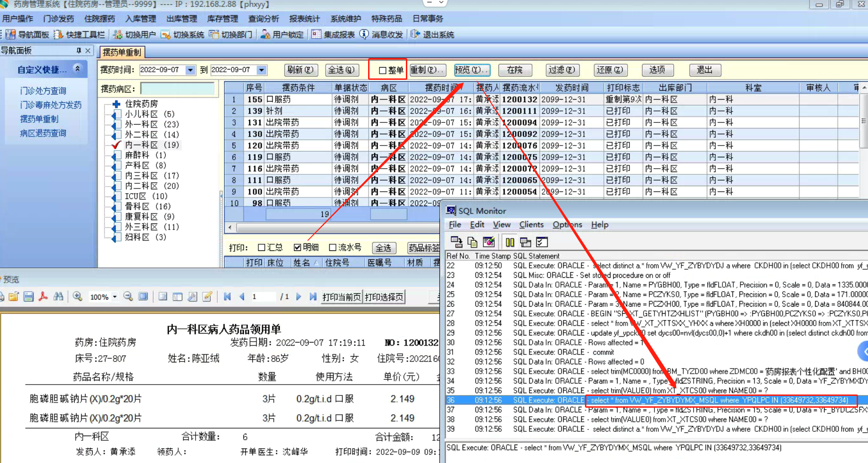Switch to the 摆药单重制 tab
This screenshot has width=868, height=463.
[x=122, y=52]
